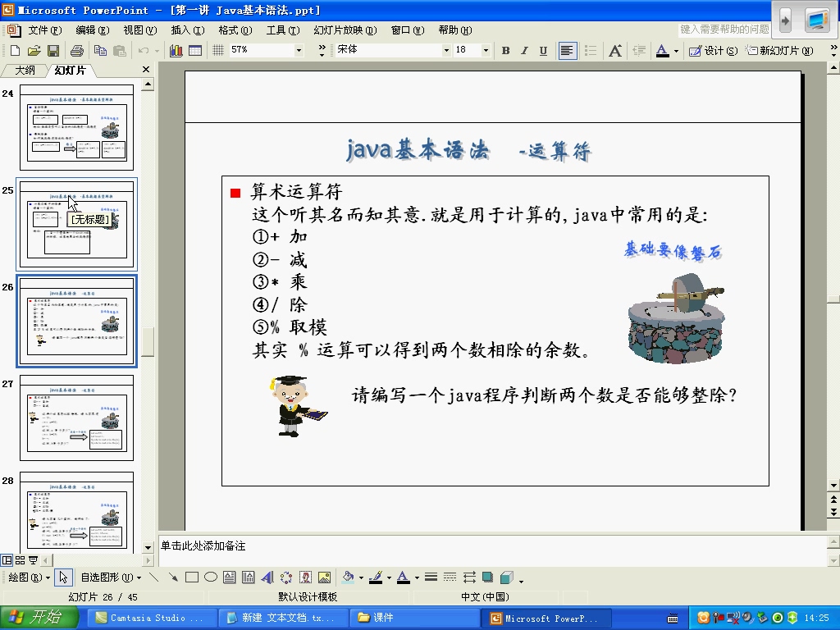
Task: Apply a 3-D style to the shape
Action: (506, 577)
